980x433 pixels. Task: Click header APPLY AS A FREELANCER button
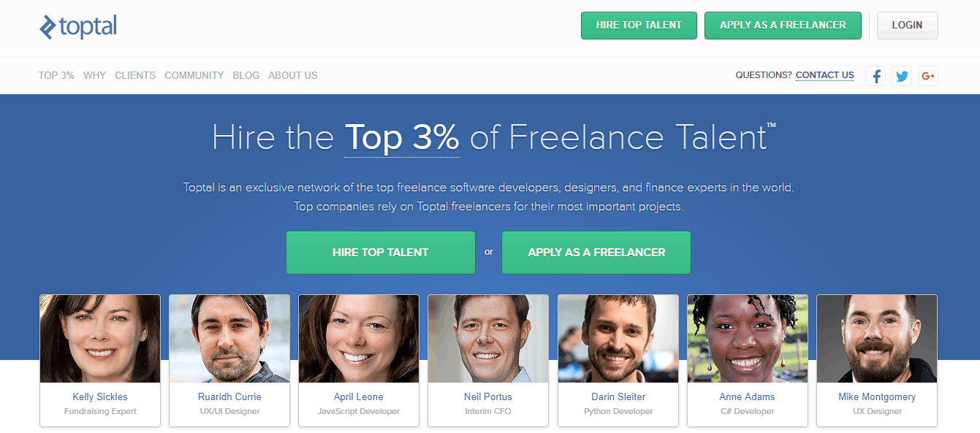coord(783,26)
